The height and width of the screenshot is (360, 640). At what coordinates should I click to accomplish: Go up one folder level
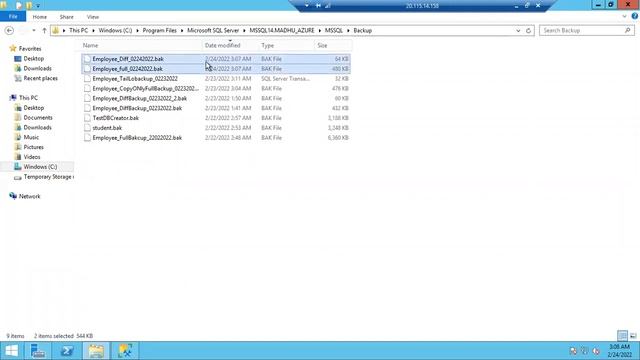[x=44, y=31]
